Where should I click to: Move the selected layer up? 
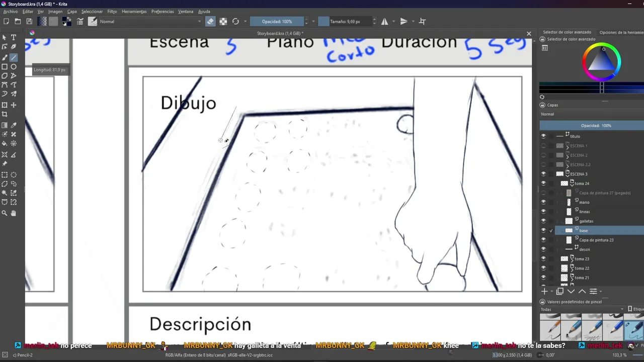(x=582, y=291)
